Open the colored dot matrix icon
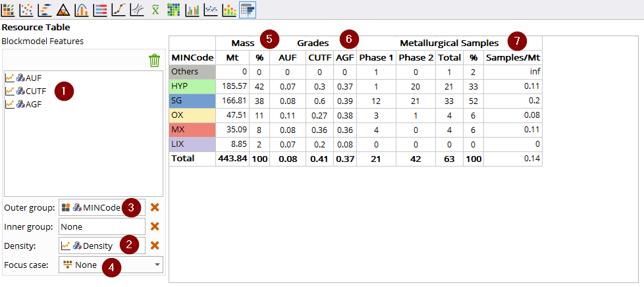 [174, 9]
